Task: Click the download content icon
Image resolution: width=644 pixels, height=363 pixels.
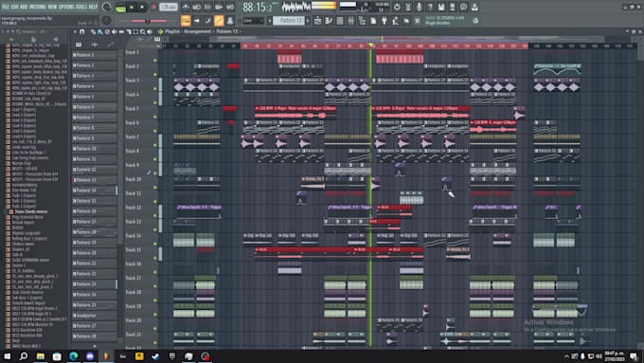Action: pyautogui.click(x=474, y=7)
